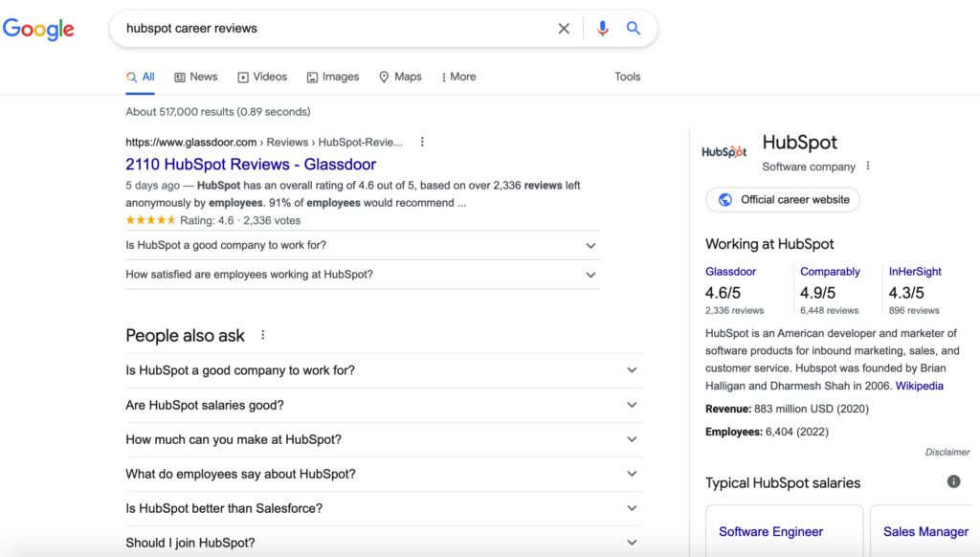Screen dimensions: 980x557
Task: Expand People also ask: good company to work for
Action: pos(383,370)
